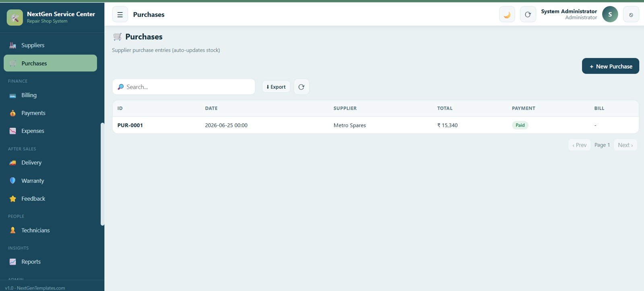
Task: Navigate to Delivery page
Action: coord(50,163)
